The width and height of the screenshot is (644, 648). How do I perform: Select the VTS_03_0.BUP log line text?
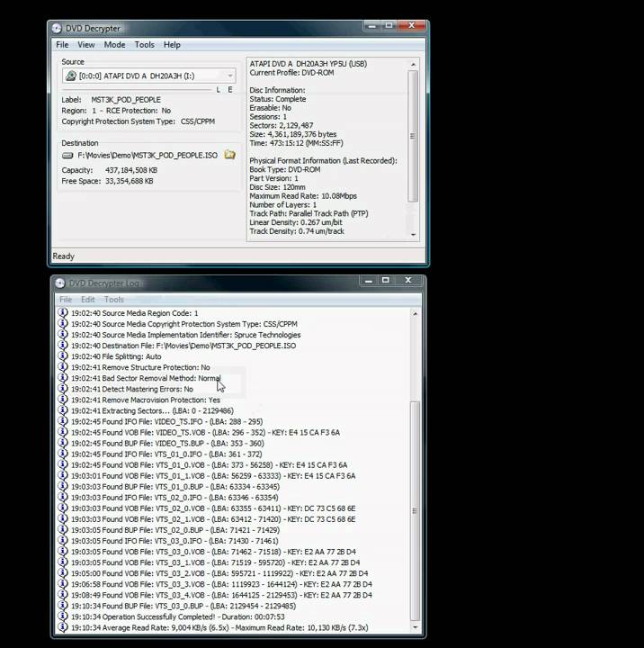point(183,606)
